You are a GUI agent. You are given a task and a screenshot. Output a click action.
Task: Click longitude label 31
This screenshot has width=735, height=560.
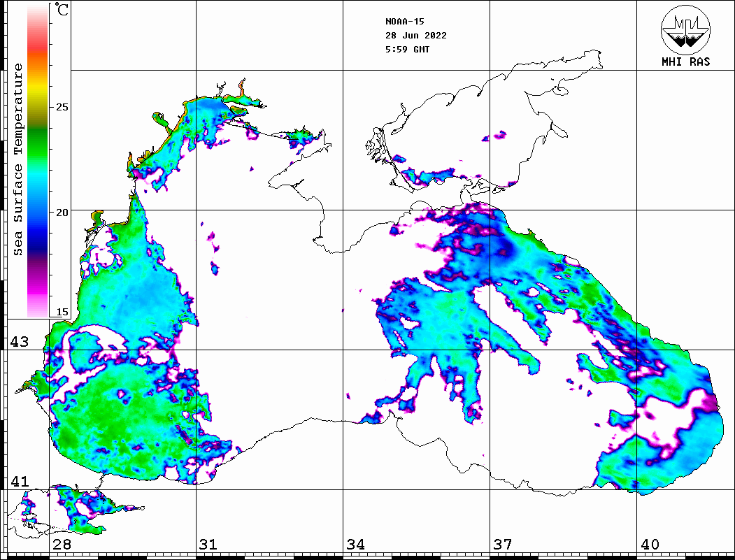208,545
